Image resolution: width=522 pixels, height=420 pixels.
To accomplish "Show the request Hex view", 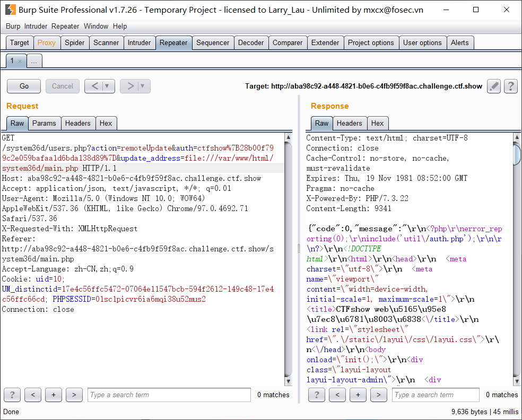I will click(x=106, y=124).
